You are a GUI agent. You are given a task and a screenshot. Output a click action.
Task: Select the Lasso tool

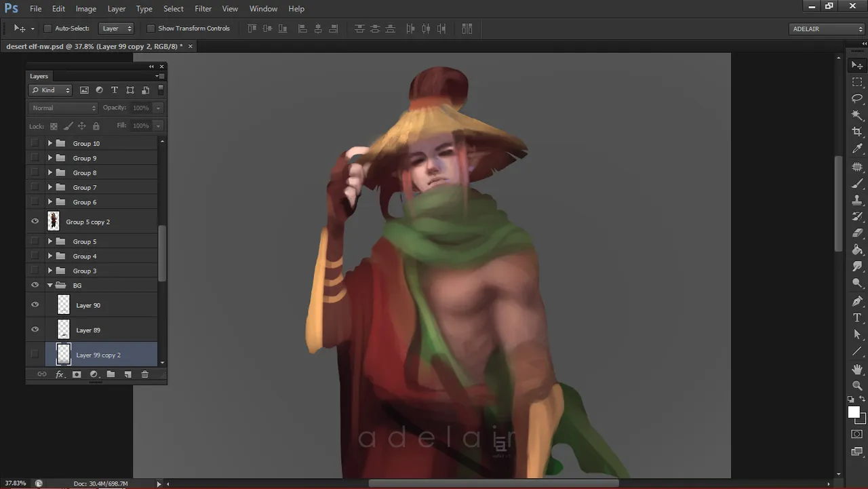(857, 98)
